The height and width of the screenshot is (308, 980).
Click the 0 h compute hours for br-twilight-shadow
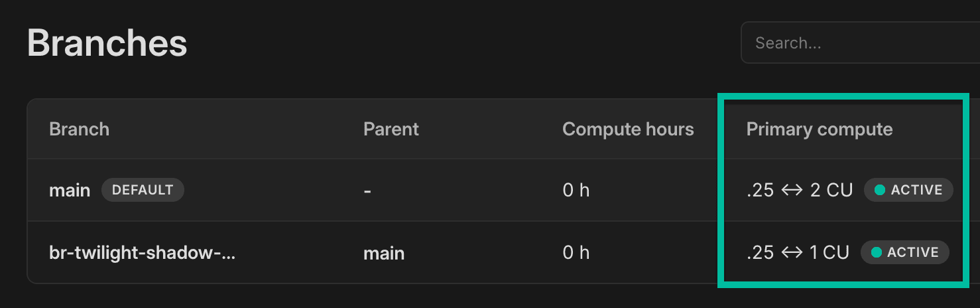[576, 253]
